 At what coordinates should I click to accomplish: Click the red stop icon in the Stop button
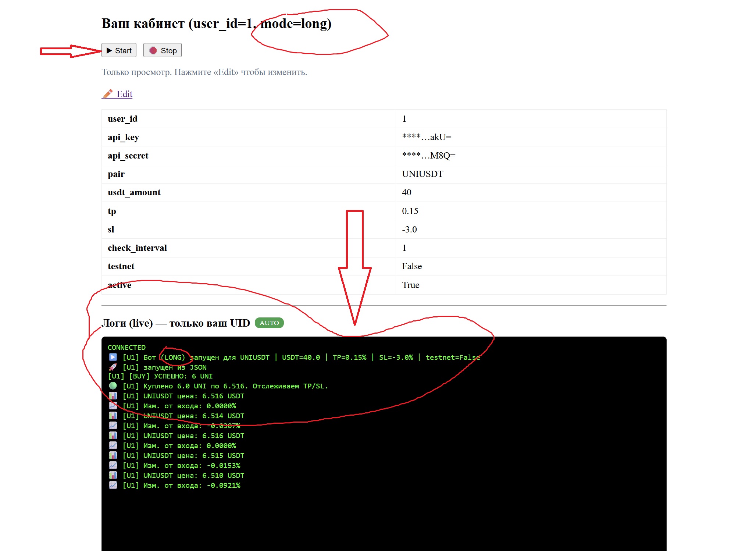click(x=153, y=50)
